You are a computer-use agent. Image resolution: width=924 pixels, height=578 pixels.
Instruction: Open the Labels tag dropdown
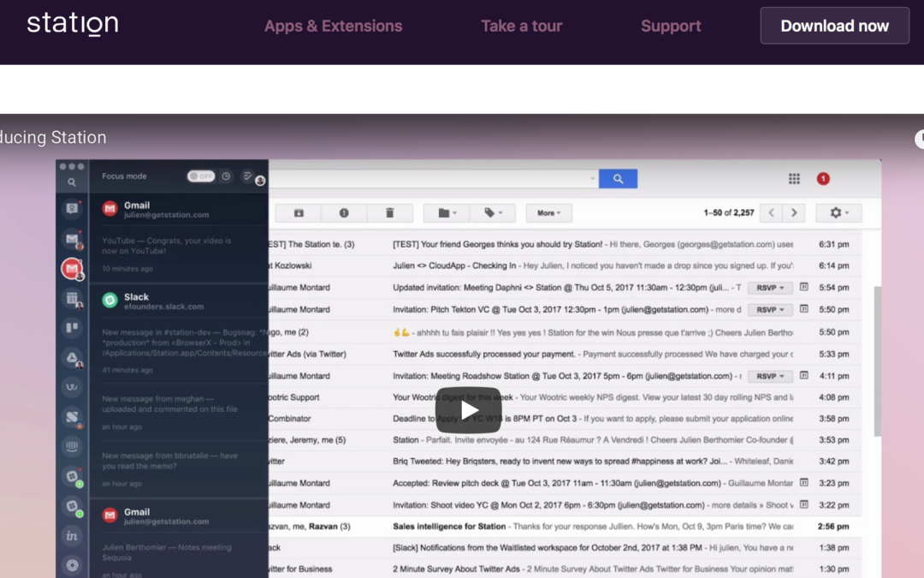(x=493, y=213)
